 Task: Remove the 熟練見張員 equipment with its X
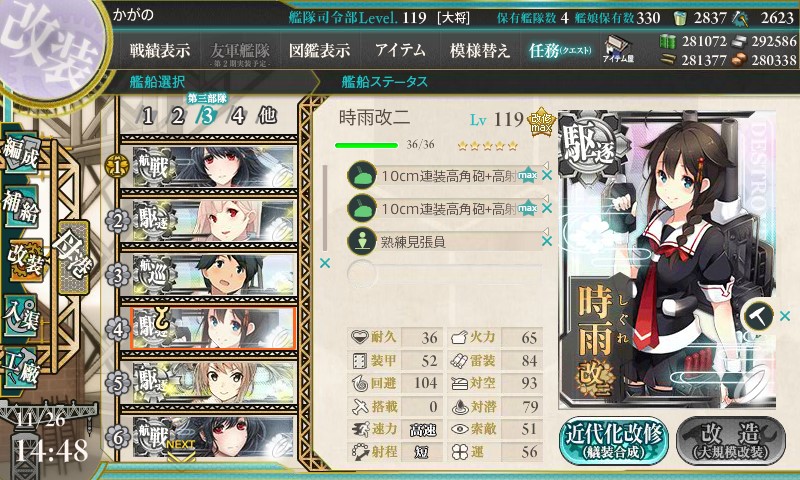click(547, 241)
